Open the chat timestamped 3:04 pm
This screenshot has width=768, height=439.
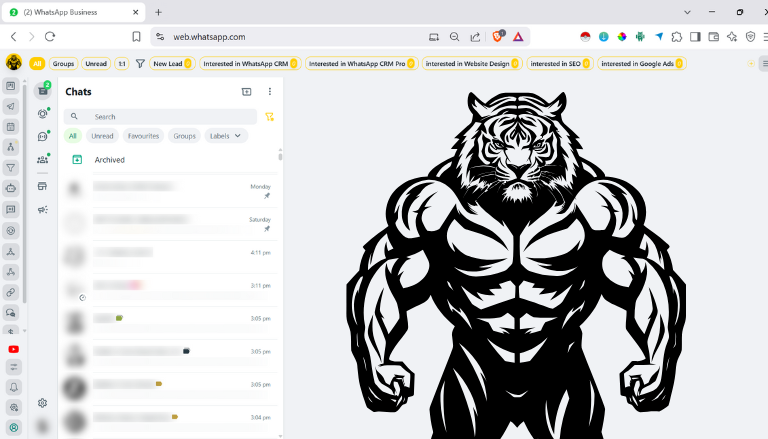pos(170,421)
